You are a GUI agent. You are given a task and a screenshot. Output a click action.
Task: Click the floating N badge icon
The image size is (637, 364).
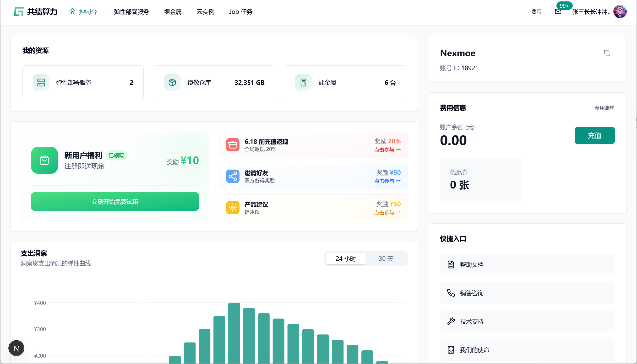pyautogui.click(x=16, y=348)
